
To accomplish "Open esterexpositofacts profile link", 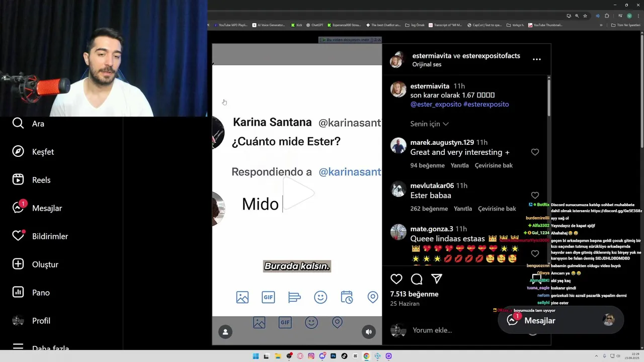I will [491, 56].
